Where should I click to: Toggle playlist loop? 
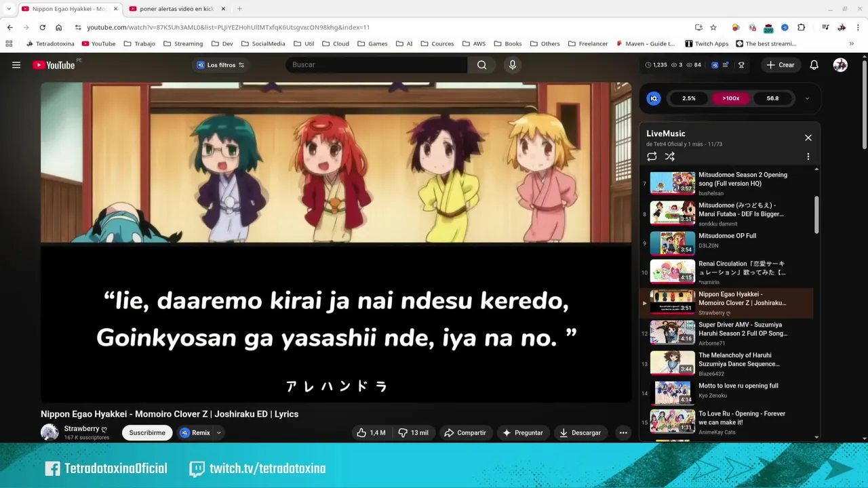click(x=652, y=157)
